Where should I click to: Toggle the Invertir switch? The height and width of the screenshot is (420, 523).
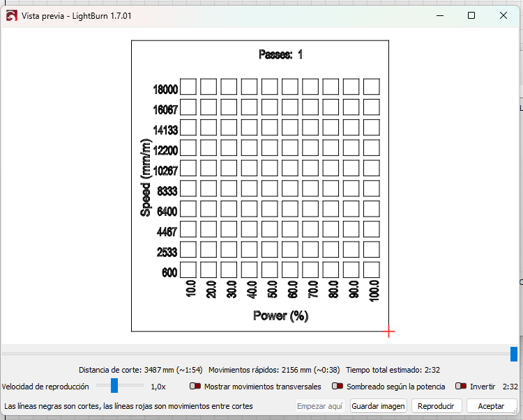[x=461, y=386]
